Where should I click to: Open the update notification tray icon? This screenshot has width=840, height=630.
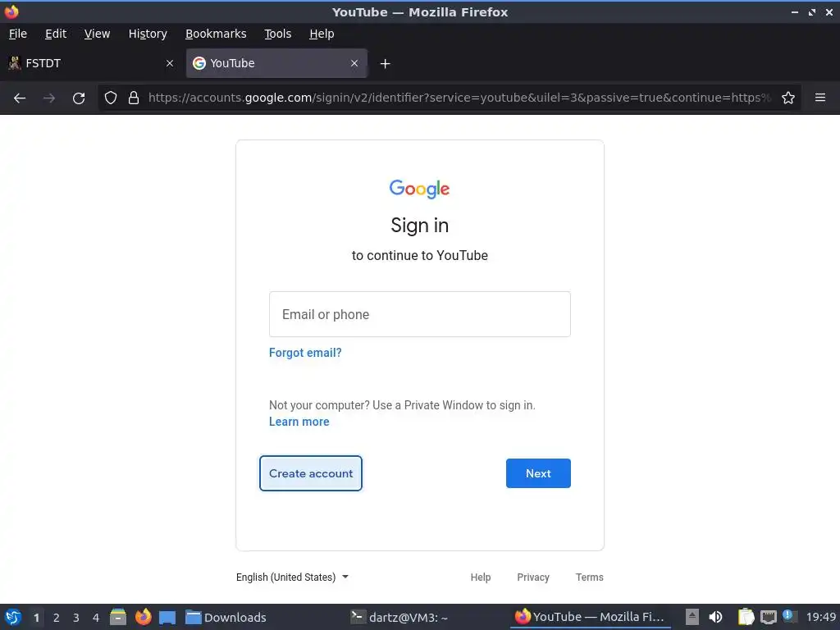pyautogui.click(x=788, y=615)
